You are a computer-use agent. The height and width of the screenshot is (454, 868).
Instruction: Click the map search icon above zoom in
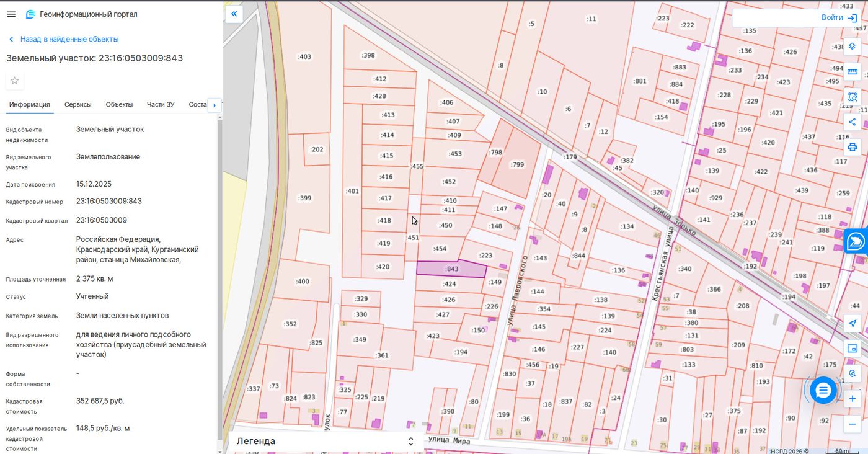pos(852,373)
